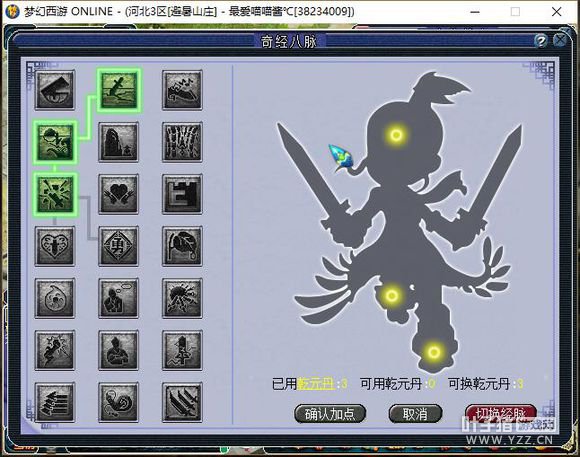
Task: Open help with the question mark button
Action: click(x=541, y=40)
